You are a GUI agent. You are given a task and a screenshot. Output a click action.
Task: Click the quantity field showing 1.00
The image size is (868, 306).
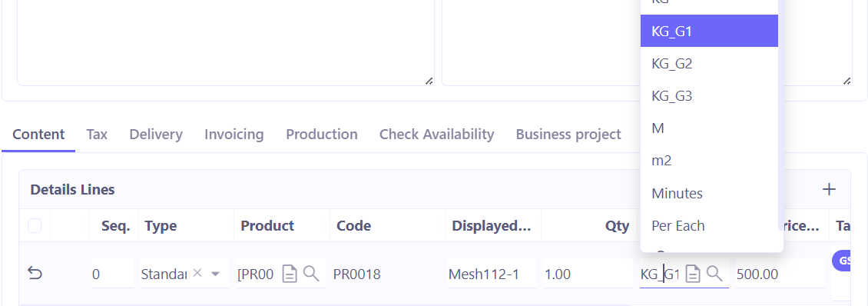click(x=588, y=274)
